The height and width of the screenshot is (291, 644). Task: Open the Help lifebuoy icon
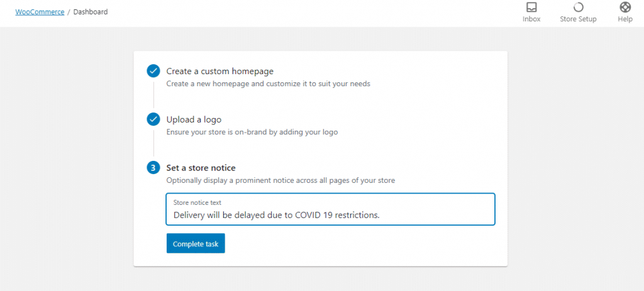625,8
